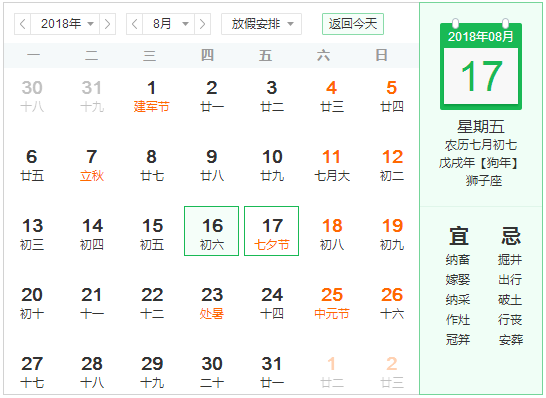
Task: Open the 8月 month dropdown
Action: [x=168, y=24]
